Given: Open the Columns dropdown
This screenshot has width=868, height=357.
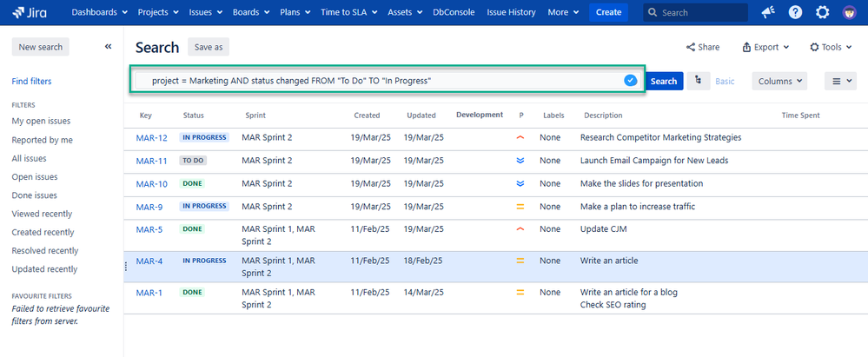Looking at the screenshot, I should (779, 81).
